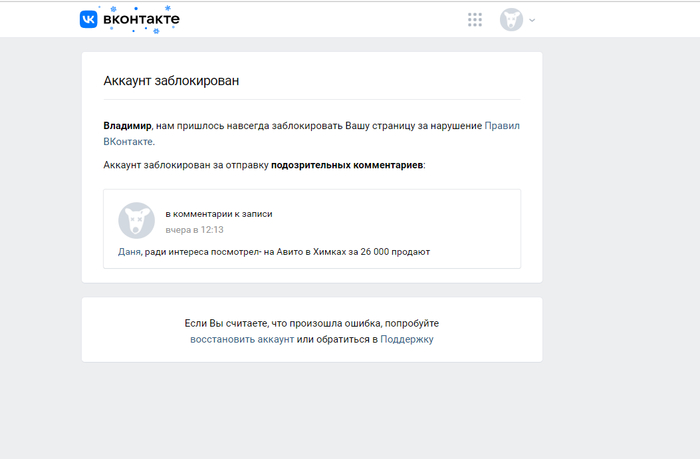Expand the account dropdown chevron
Image resolution: width=700 pixels, height=459 pixels.
tap(532, 20)
